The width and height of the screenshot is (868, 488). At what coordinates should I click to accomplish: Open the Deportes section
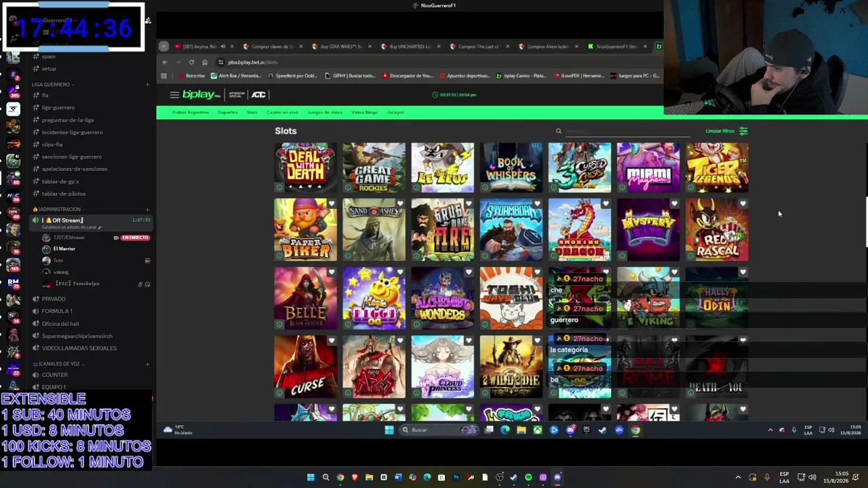[x=228, y=113]
